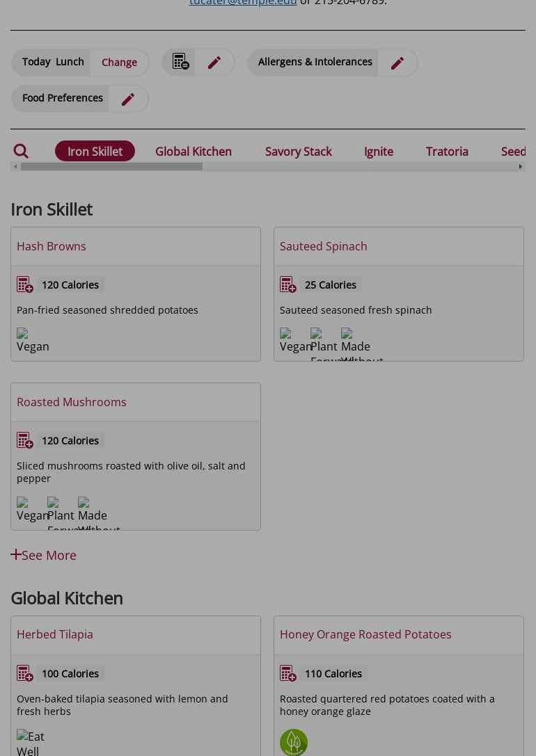Open the Hash Browns item link
536x756 pixels.
(52, 246)
